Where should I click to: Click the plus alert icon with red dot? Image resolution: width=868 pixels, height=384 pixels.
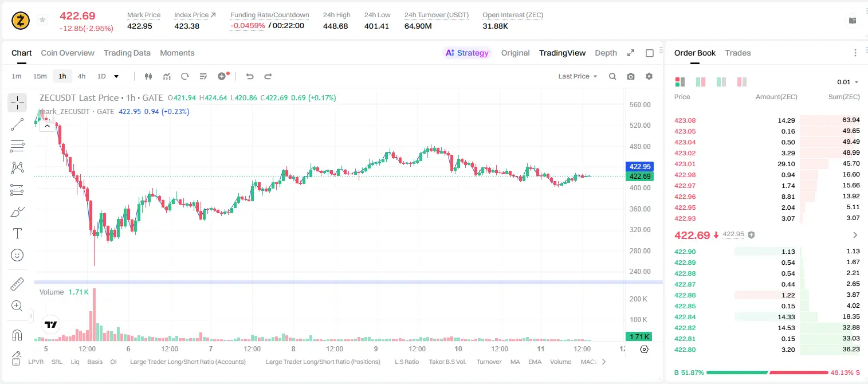223,76
